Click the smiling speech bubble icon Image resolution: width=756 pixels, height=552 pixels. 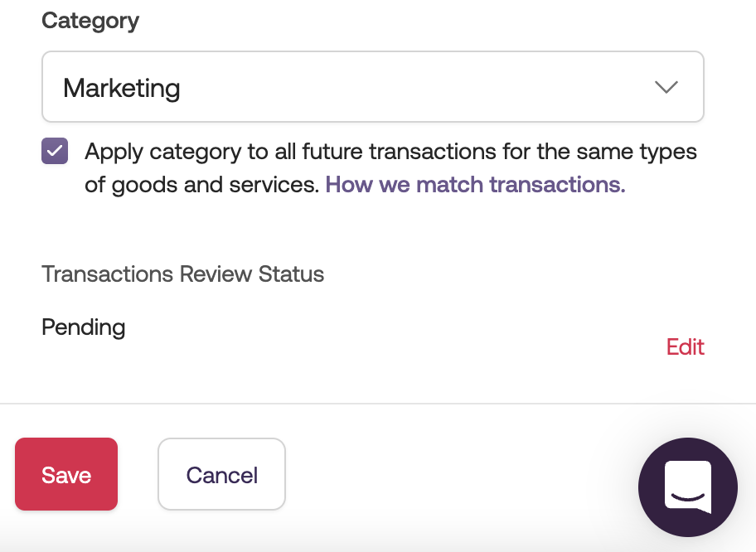point(688,486)
